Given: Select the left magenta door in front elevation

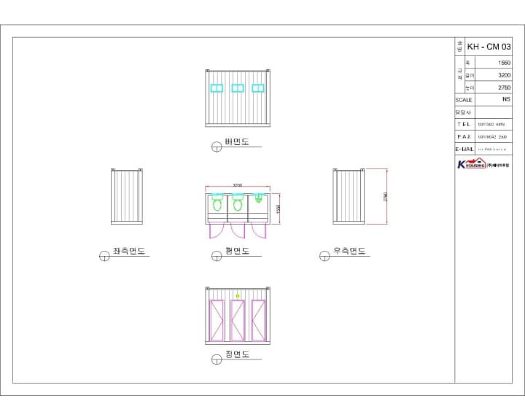Looking at the screenshot, I should [217, 321].
